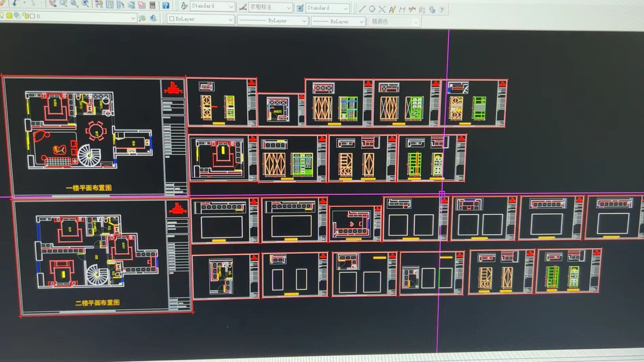The image size is (644, 362).
Task: Open the Layer Properties Manager icon
Action: click(142, 18)
